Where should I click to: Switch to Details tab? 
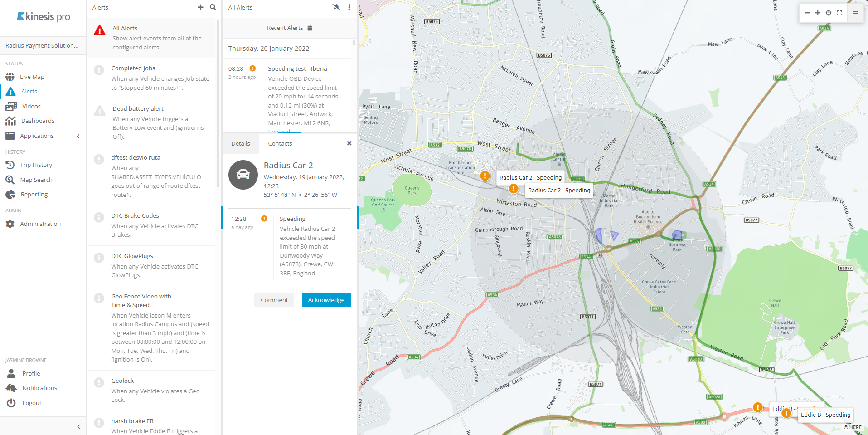[x=241, y=144]
